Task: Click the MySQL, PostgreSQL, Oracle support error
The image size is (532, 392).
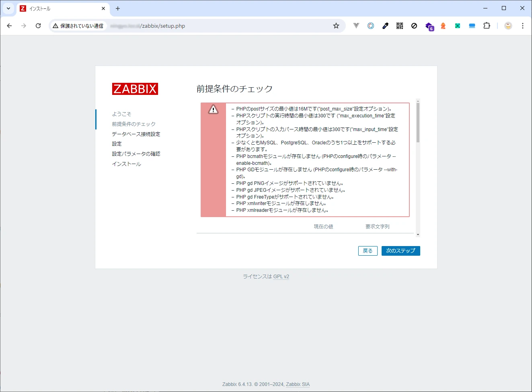Action: pyautogui.click(x=316, y=146)
